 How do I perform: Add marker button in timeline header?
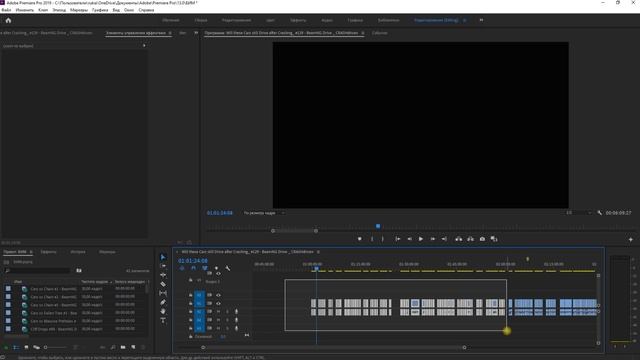216,268
